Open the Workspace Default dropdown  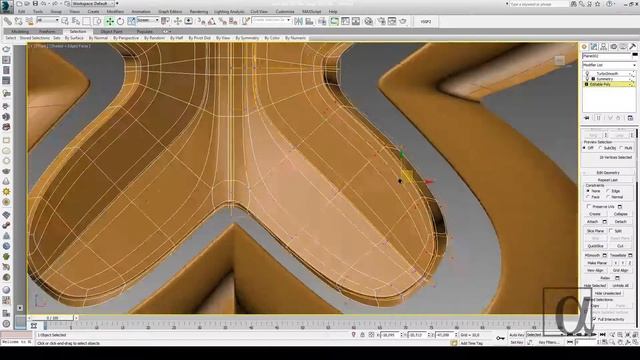pos(93,4)
